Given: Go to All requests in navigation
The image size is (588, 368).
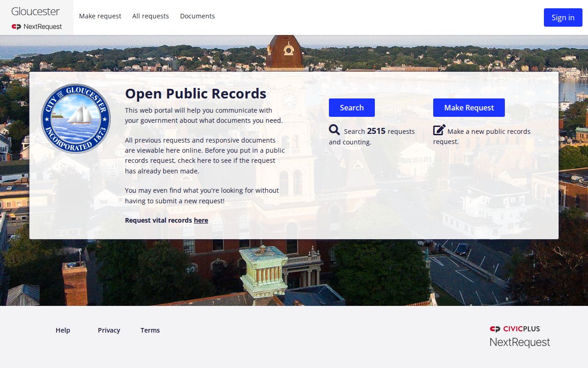Looking at the screenshot, I should pos(151,16).
